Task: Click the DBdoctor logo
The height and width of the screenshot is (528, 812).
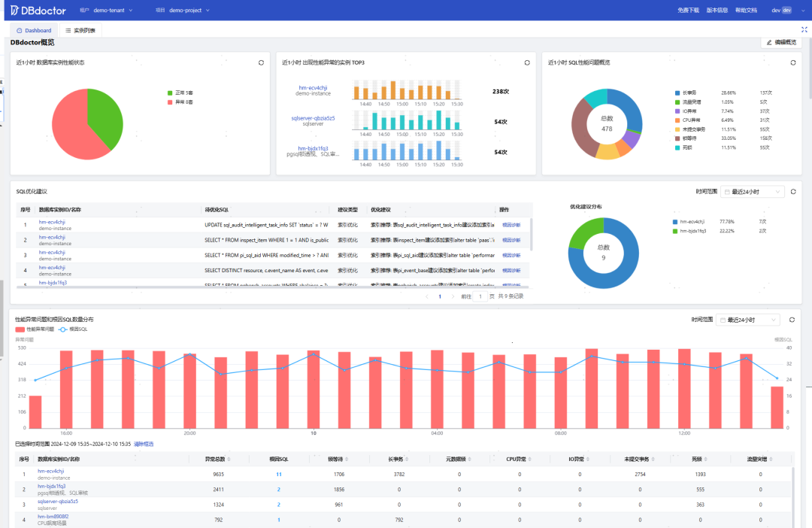Action: 38,11
